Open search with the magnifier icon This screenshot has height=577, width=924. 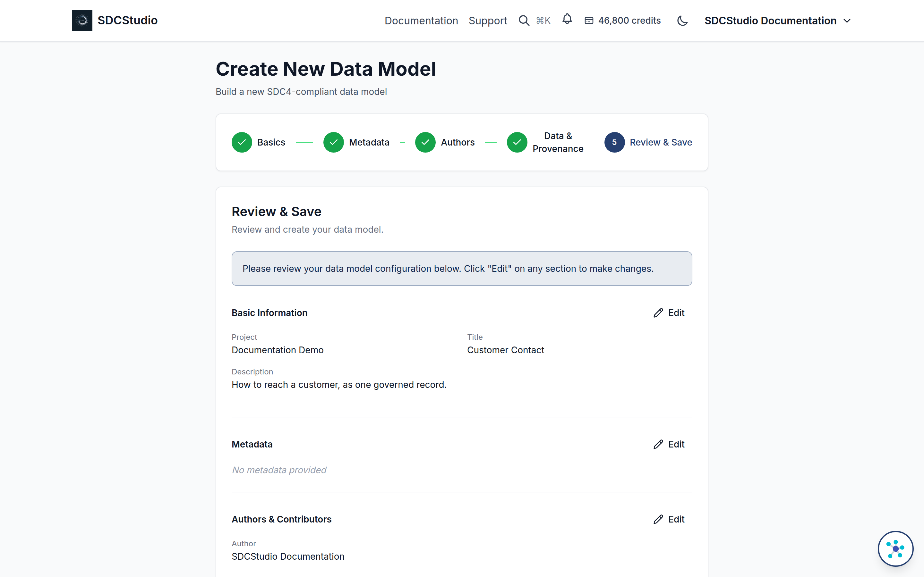(x=524, y=21)
